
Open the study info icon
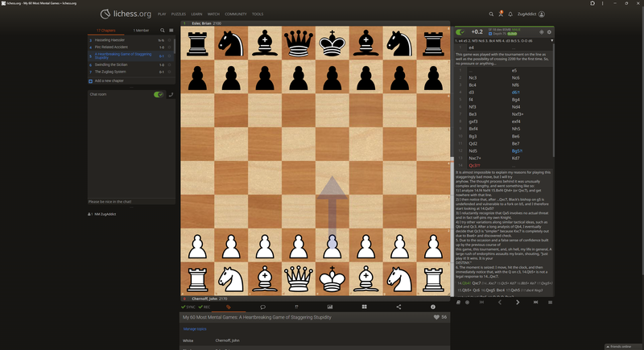(x=433, y=307)
